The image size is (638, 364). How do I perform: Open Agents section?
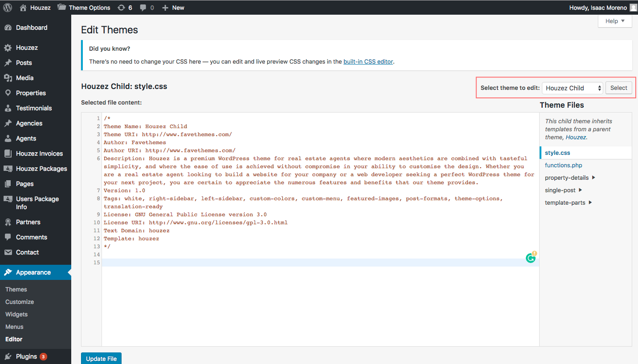coord(36,138)
